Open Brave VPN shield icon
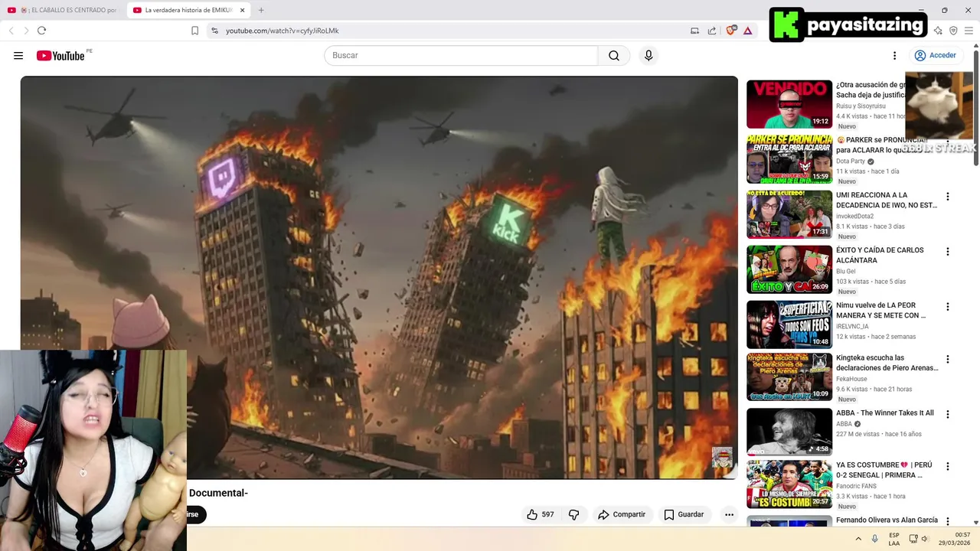Viewport: 980px width, 551px height. pos(953,31)
